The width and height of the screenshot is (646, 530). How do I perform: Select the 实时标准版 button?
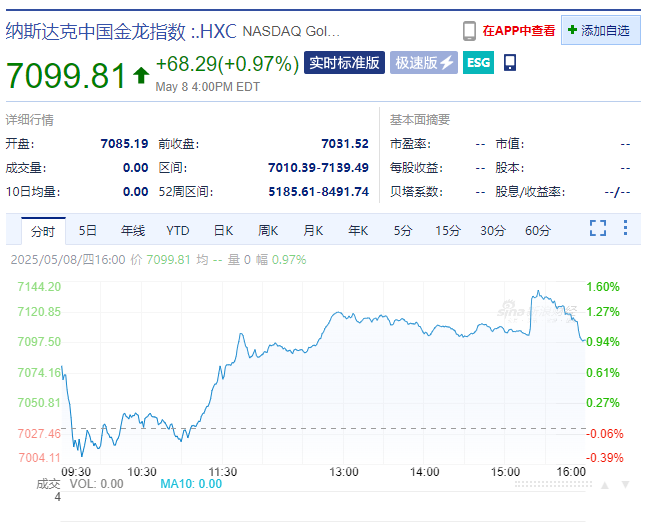coord(344,63)
